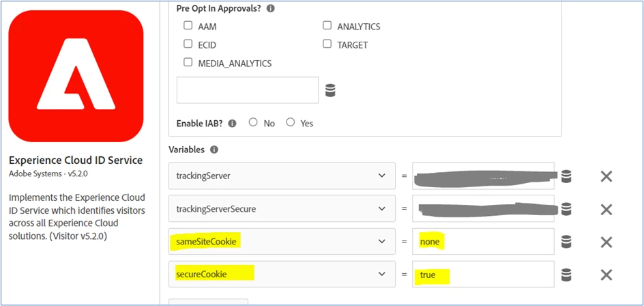
Task: Remove the trackingServer variable row
Action: (606, 176)
